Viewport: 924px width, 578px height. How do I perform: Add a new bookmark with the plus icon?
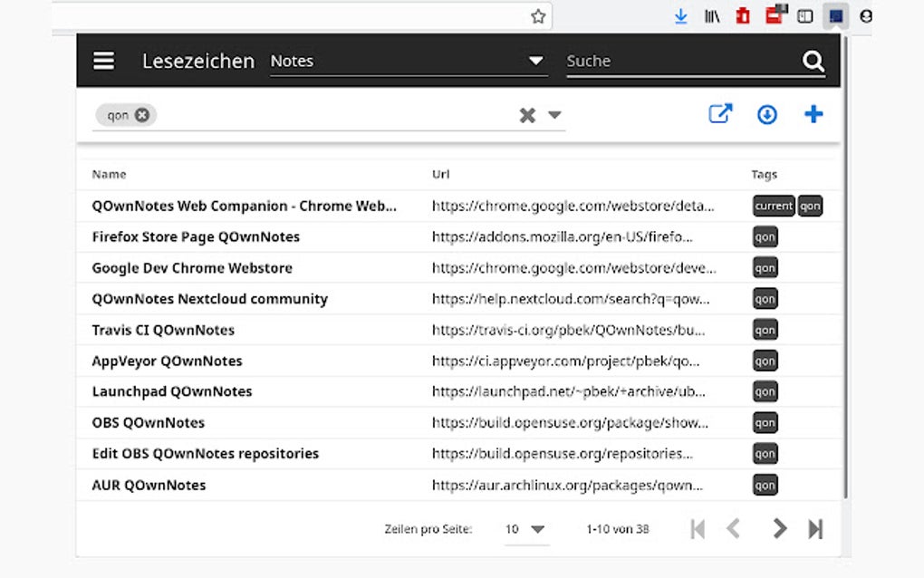point(813,114)
